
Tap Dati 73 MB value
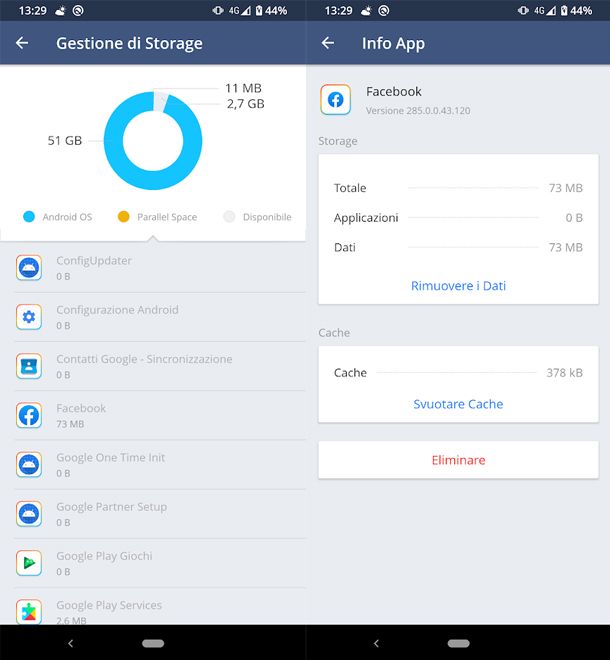(565, 247)
